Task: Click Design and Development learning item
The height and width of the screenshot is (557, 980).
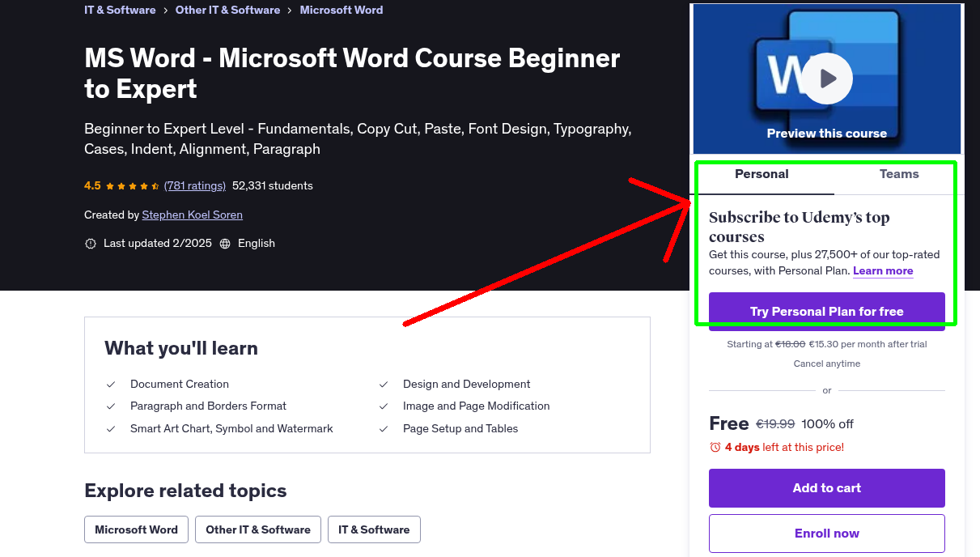Action: (467, 384)
